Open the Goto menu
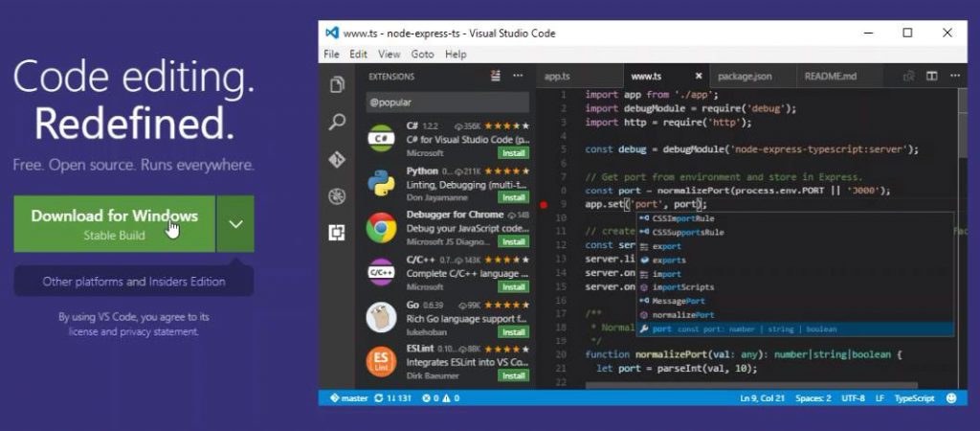 [x=422, y=55]
